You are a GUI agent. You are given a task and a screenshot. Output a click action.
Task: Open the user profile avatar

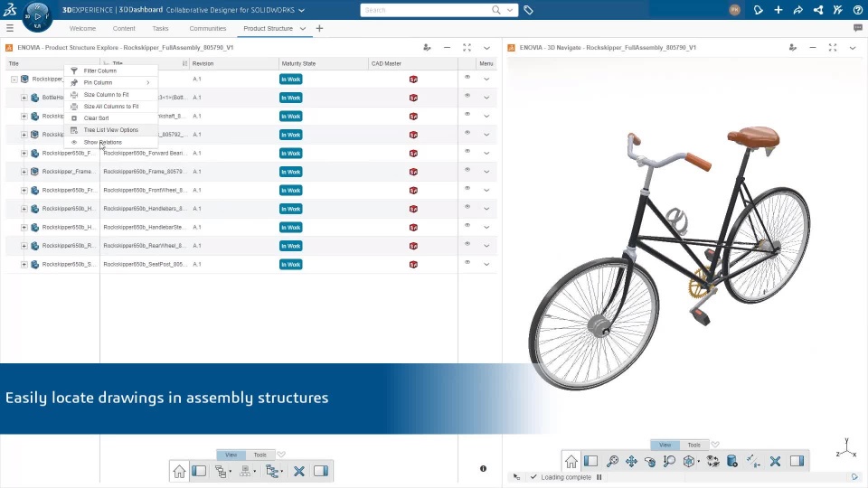pyautogui.click(x=734, y=10)
